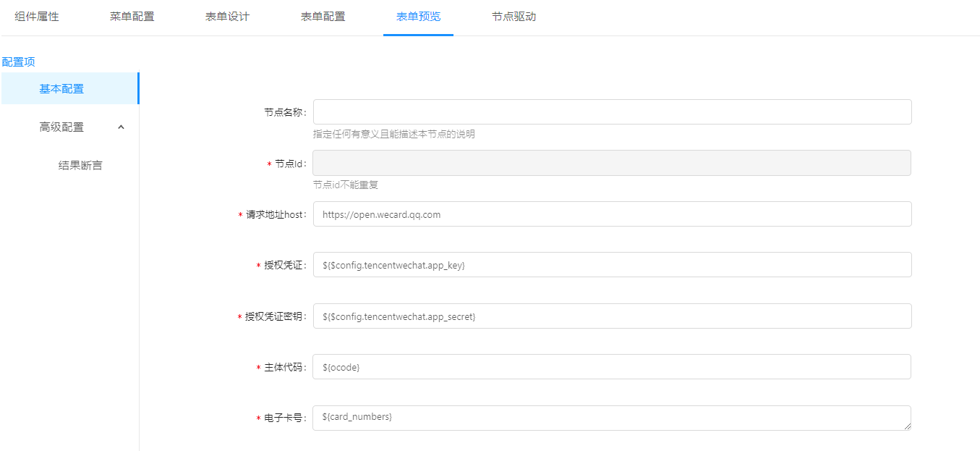Screen dimensions: 980x451
Task: Click the greyed-out 节点Id field
Action: (x=611, y=164)
